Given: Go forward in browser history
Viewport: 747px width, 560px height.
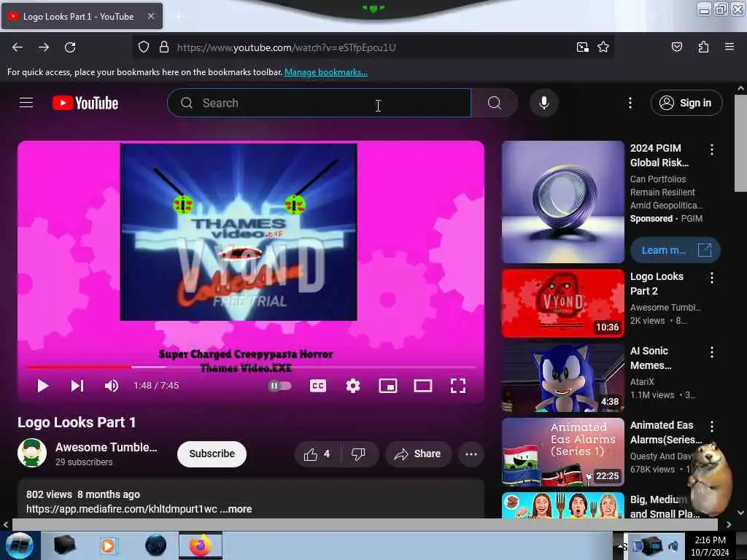Looking at the screenshot, I should pos(44,47).
